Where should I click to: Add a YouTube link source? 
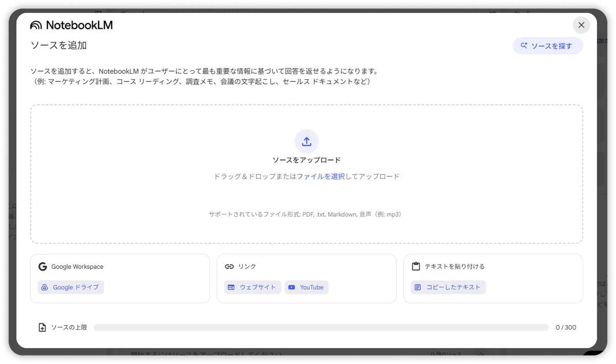point(306,287)
